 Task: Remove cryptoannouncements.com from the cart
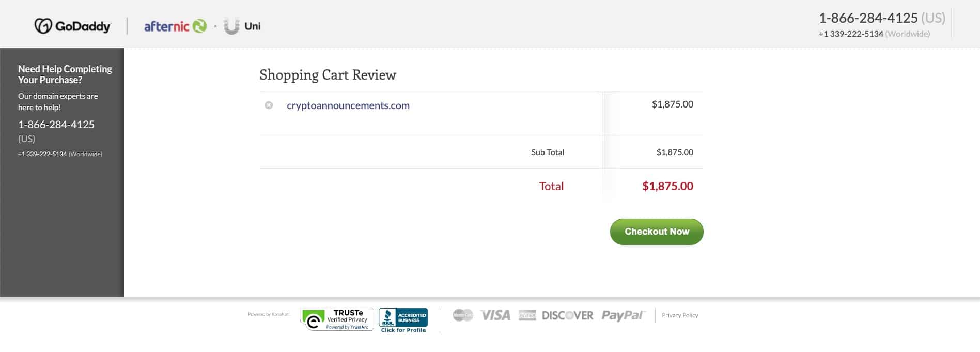point(268,105)
